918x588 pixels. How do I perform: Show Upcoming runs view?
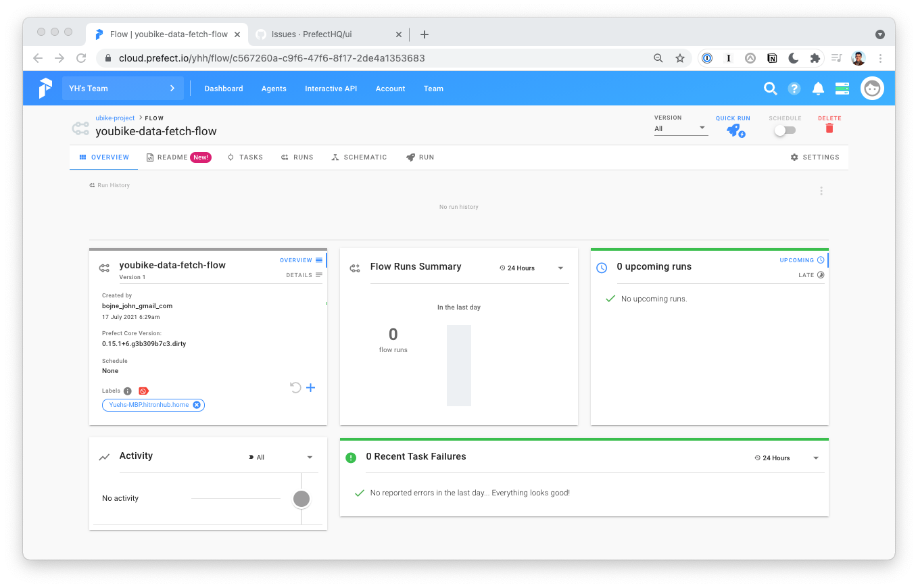802,260
